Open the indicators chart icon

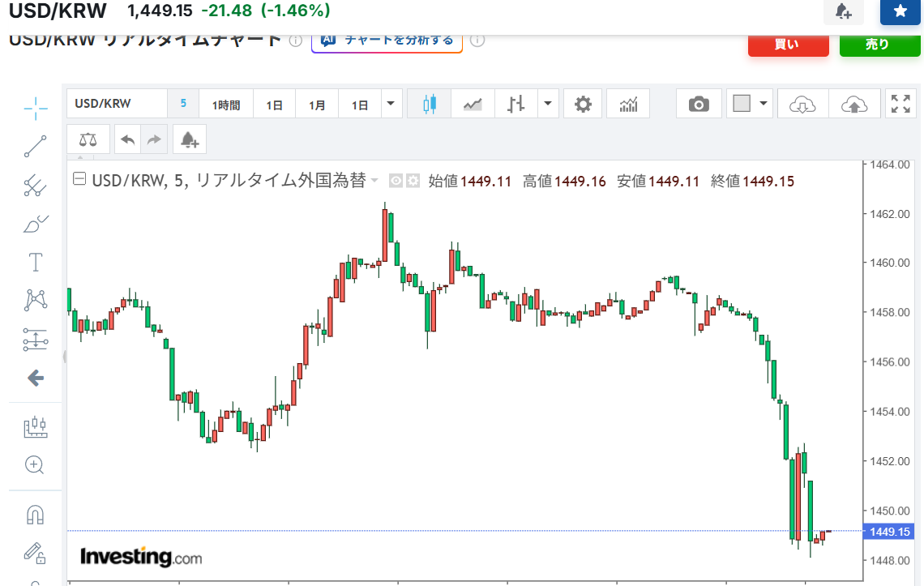click(628, 104)
